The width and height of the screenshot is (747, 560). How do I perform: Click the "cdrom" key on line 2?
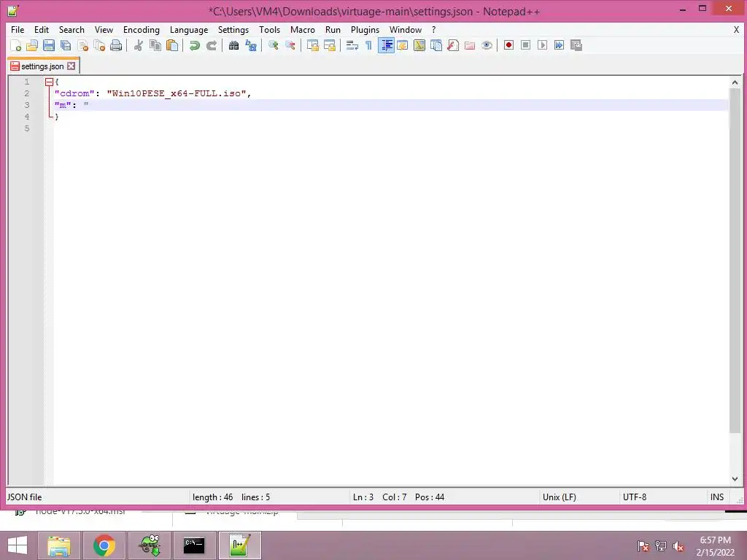coord(74,93)
